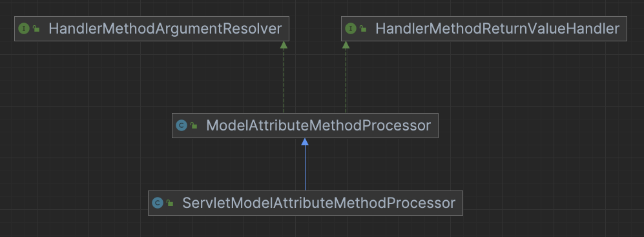Select the ModelAttributeMethodProcessor node label
This screenshot has height=237, width=644.
pos(318,125)
